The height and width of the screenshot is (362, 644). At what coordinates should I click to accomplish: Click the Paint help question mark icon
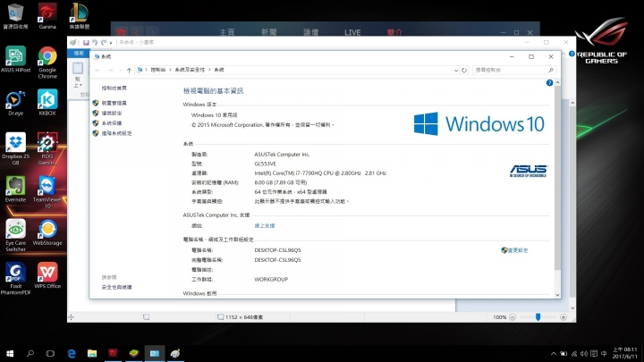point(572,54)
